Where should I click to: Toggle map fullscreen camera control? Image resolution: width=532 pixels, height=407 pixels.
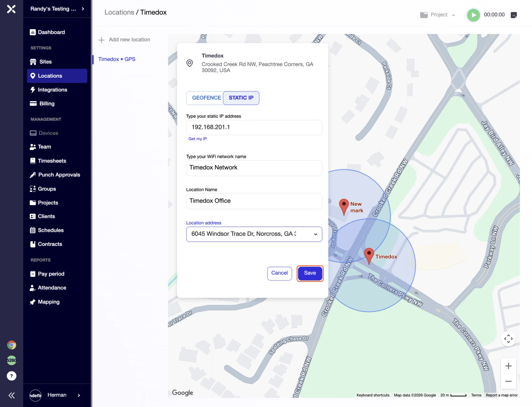pyautogui.click(x=508, y=339)
